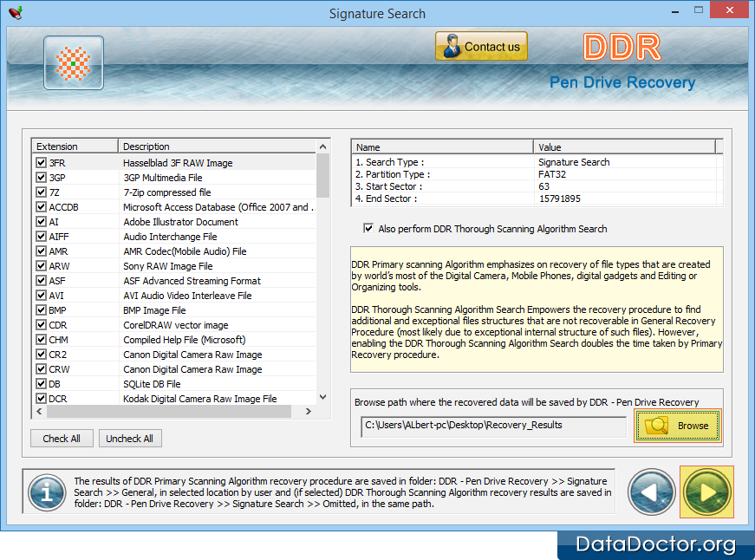Click the extension list scroll down arrow
Image resolution: width=755 pixels, height=560 pixels.
click(322, 397)
